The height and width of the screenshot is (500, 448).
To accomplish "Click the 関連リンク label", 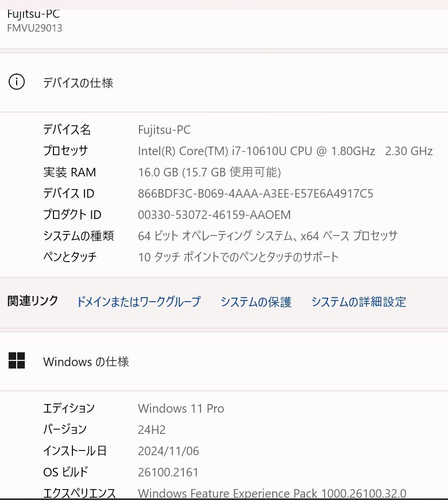I will (x=33, y=301).
